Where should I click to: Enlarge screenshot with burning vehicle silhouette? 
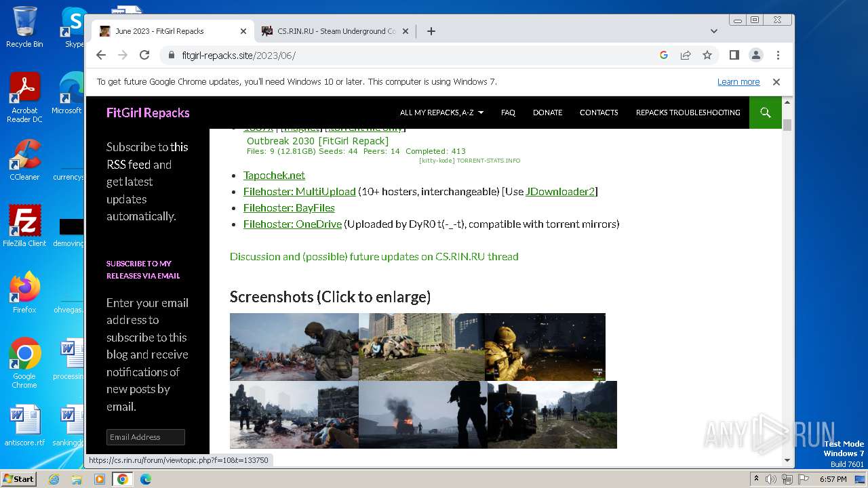pyautogui.click(x=423, y=414)
